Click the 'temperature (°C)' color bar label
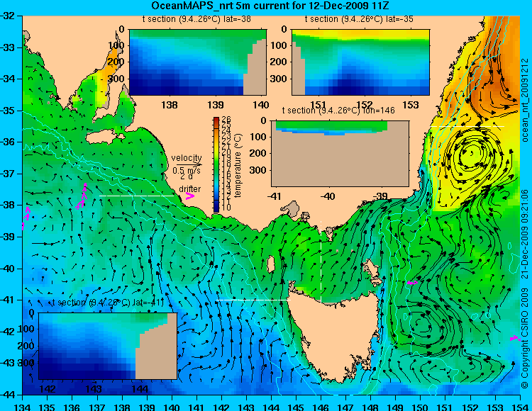The height and width of the screenshot is (411, 532). coord(238,165)
